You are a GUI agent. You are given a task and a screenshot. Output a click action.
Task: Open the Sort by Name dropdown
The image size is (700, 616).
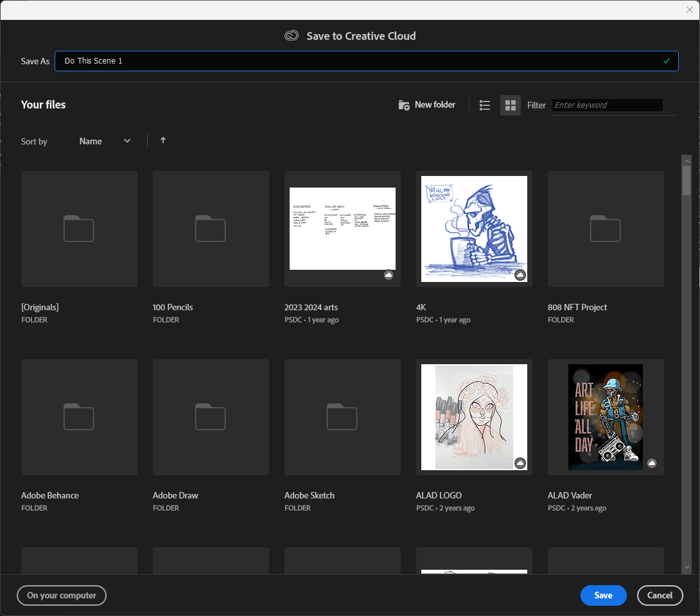[105, 141]
